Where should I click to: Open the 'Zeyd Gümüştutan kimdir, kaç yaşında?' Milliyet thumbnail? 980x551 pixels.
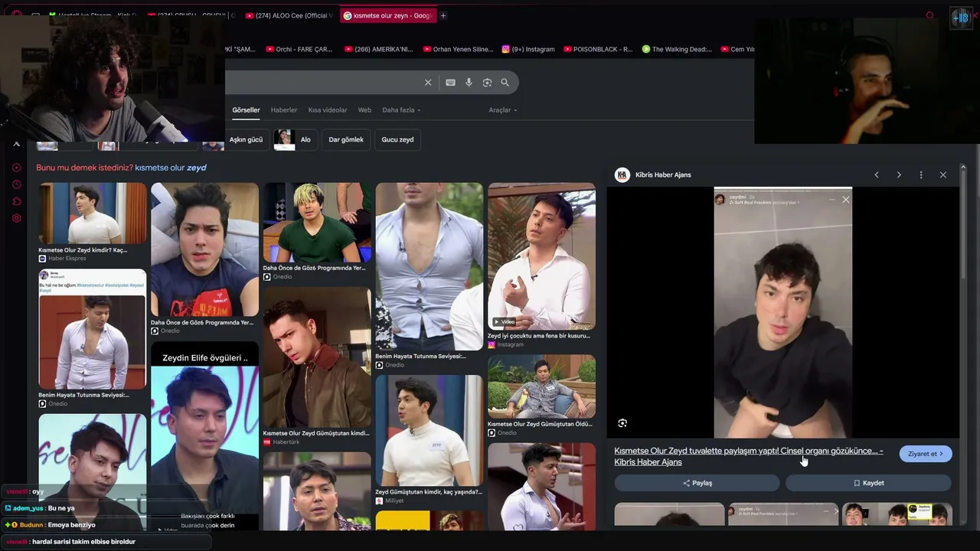(429, 430)
